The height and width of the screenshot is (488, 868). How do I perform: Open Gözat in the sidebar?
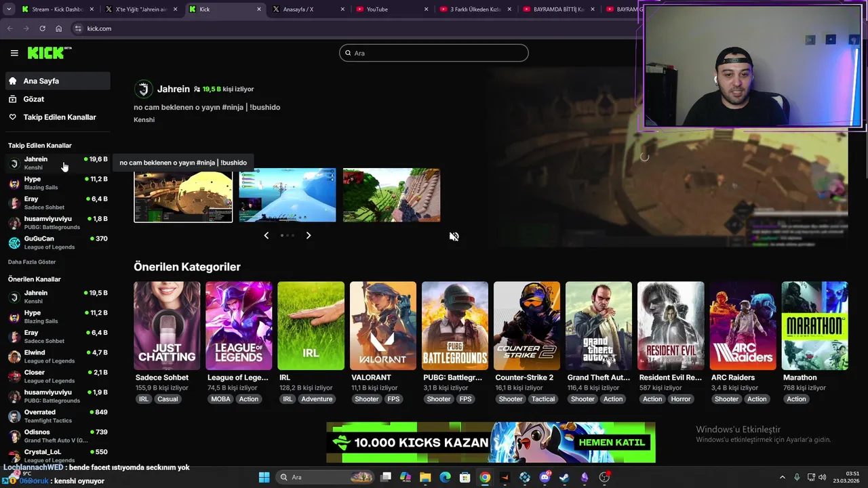[x=58, y=99]
